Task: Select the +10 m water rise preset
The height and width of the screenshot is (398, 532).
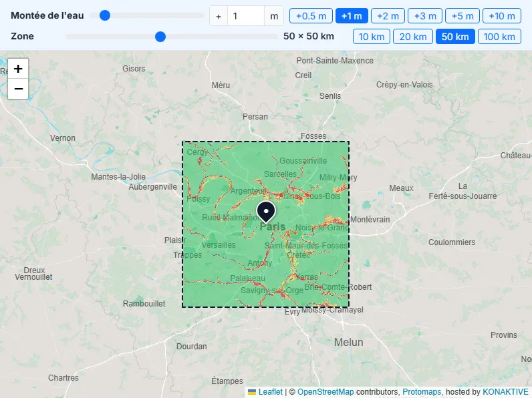Action: pyautogui.click(x=502, y=16)
